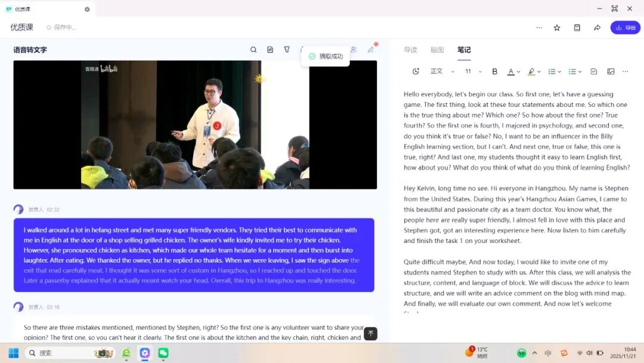644x363 pixels.
Task: Toggle bold formatting in notes
Action: click(x=494, y=71)
